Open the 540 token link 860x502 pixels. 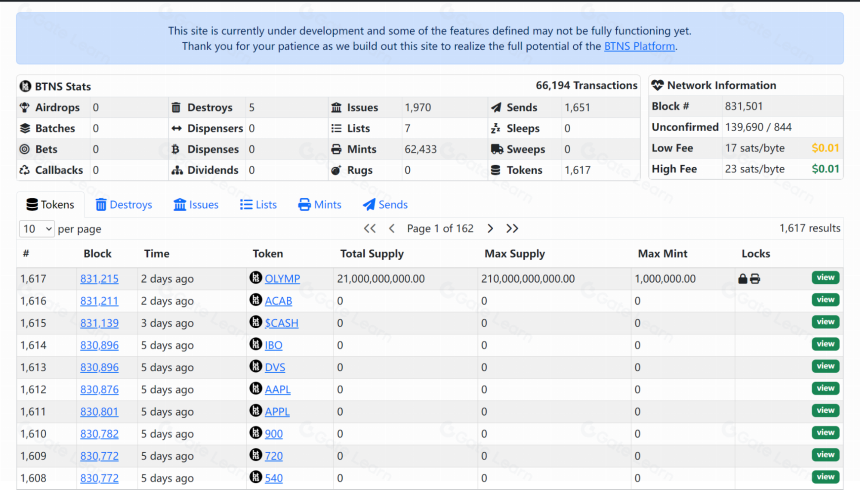click(274, 478)
